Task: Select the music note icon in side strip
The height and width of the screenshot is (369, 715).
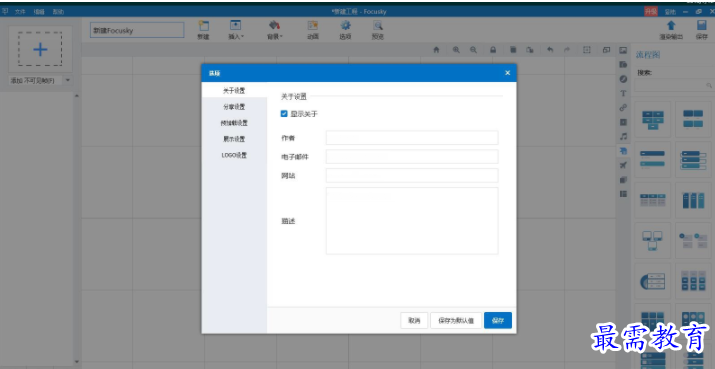Action: coord(623,136)
